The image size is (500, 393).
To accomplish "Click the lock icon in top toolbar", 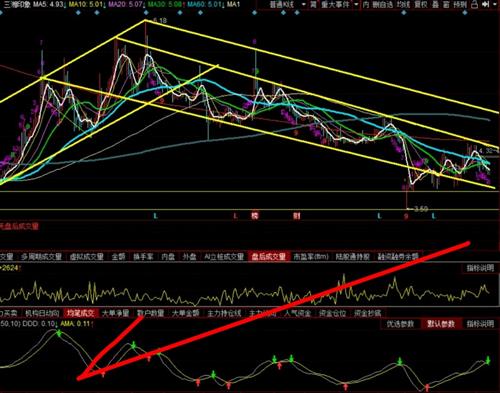I will [x=474, y=4].
